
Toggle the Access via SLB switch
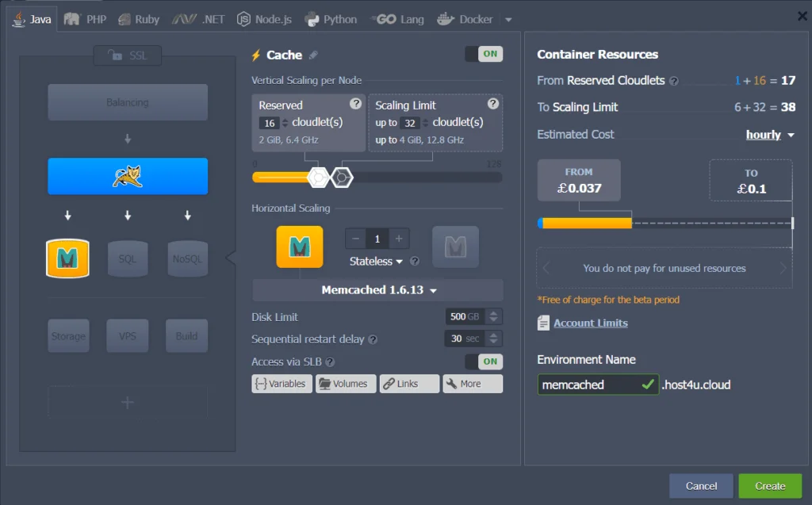click(484, 362)
